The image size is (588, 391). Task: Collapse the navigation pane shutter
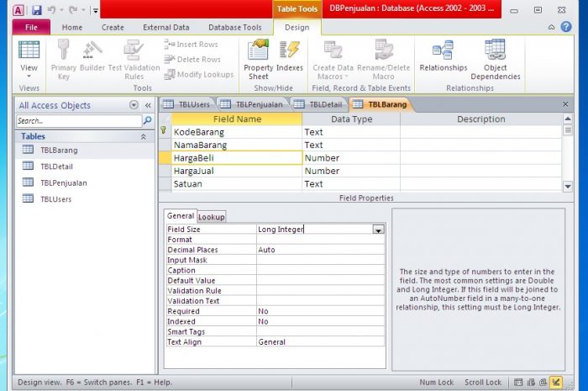(148, 105)
